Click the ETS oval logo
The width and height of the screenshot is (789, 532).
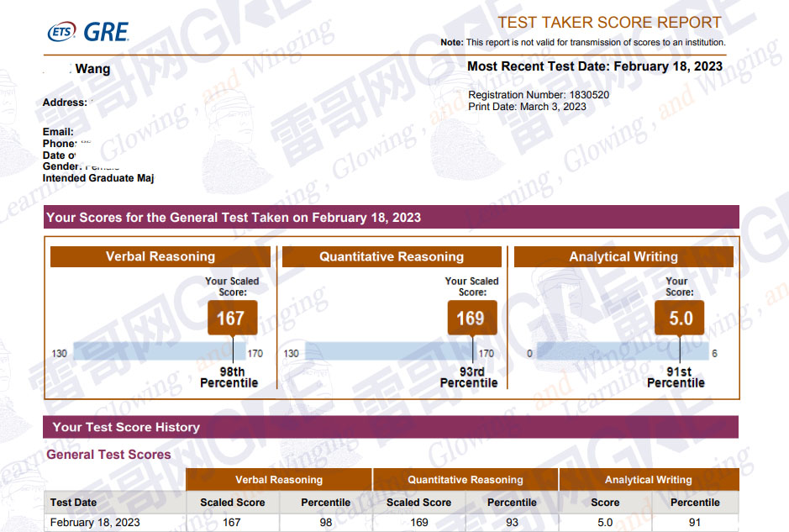tap(61, 32)
